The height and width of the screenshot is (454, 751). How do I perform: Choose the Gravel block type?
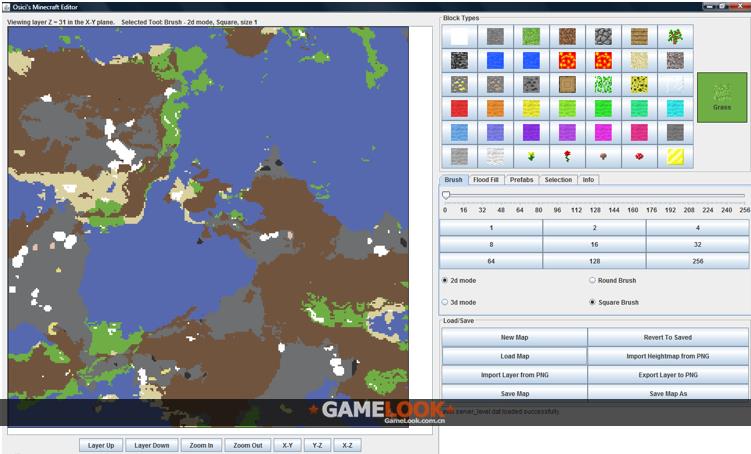[x=675, y=60]
